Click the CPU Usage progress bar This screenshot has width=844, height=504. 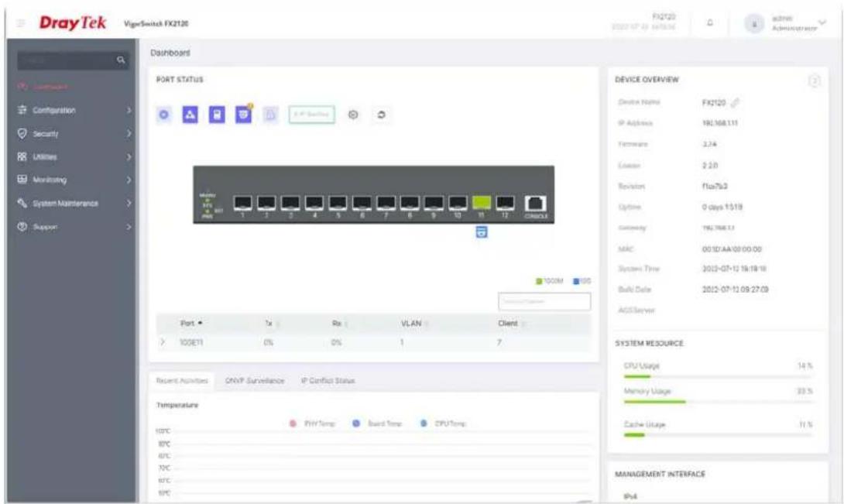pyautogui.click(x=718, y=376)
